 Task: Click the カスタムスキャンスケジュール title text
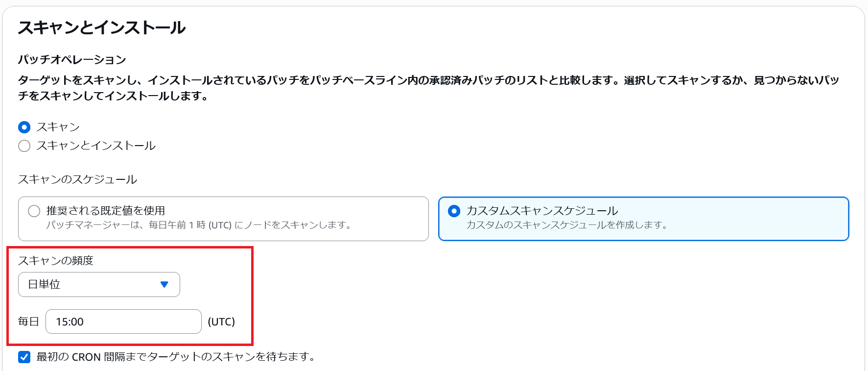[542, 211]
